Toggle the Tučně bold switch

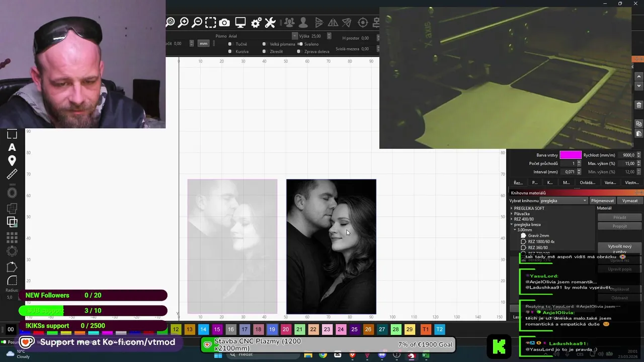(x=230, y=44)
